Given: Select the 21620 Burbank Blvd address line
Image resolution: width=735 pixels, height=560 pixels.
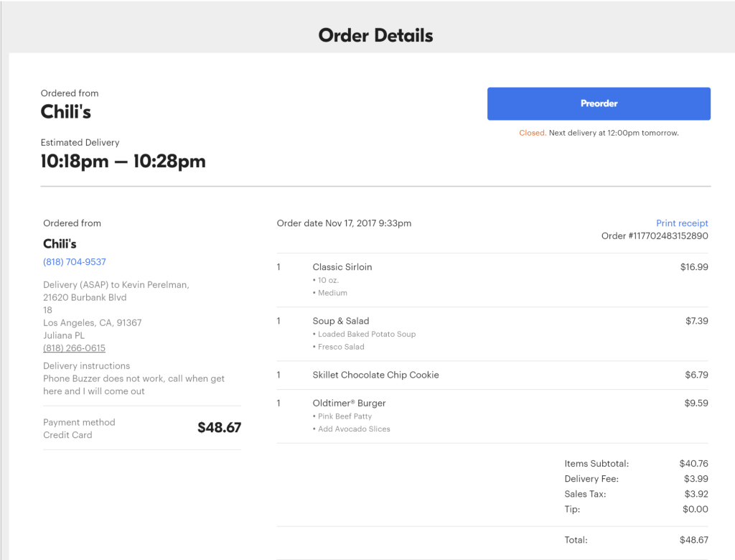Looking at the screenshot, I should click(x=85, y=297).
